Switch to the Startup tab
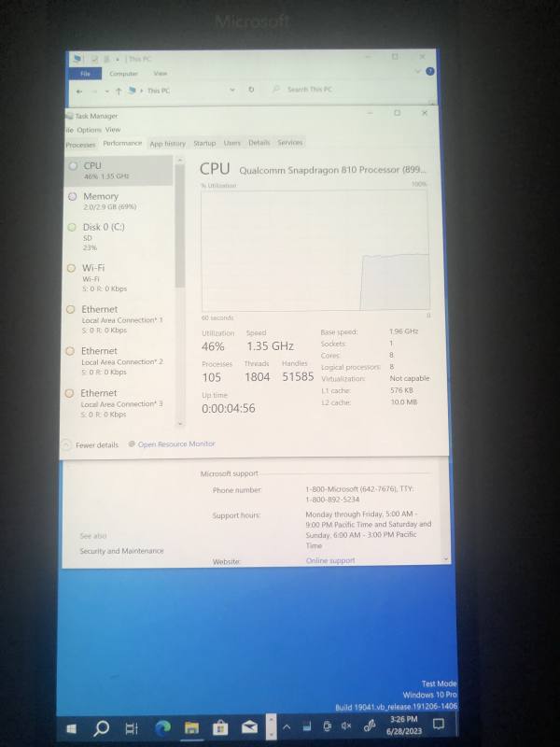The width and height of the screenshot is (560, 747). [x=204, y=143]
